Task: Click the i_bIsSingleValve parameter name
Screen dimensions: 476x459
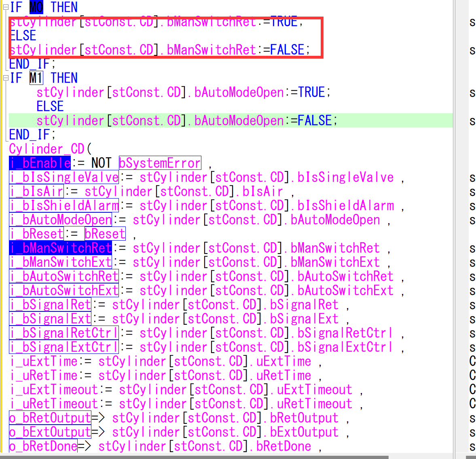Action: pyautogui.click(x=64, y=177)
